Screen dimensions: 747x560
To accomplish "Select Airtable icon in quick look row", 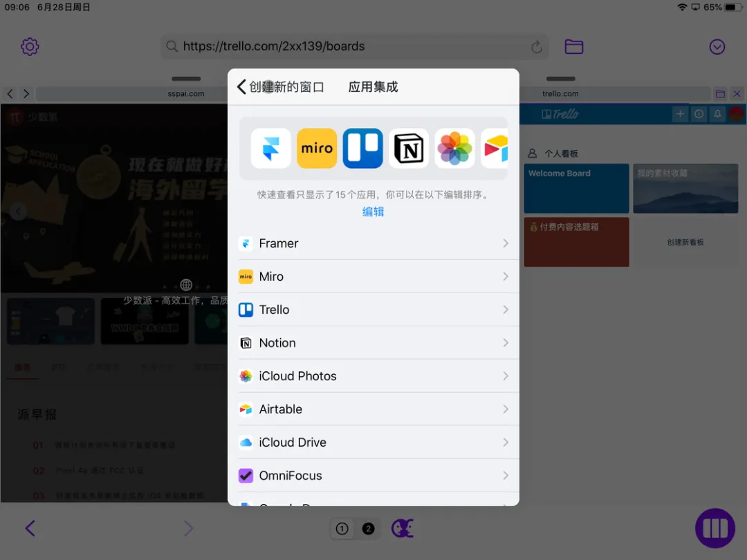I will pos(495,148).
